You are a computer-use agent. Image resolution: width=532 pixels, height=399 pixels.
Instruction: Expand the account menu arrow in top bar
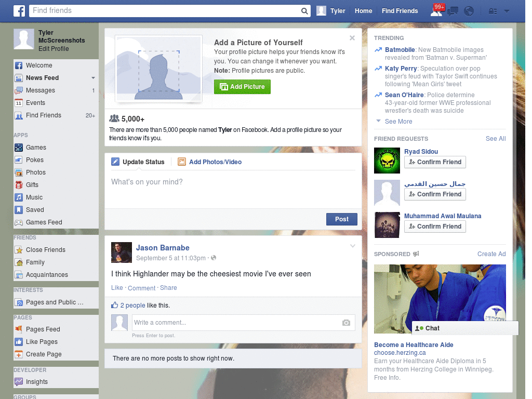click(x=507, y=11)
